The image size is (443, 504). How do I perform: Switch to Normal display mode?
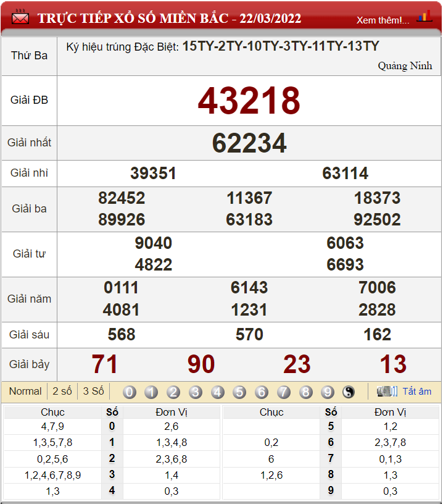pyautogui.click(x=25, y=391)
